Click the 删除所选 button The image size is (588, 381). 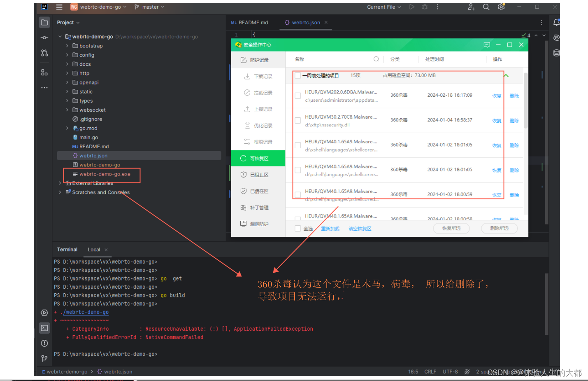pos(499,228)
